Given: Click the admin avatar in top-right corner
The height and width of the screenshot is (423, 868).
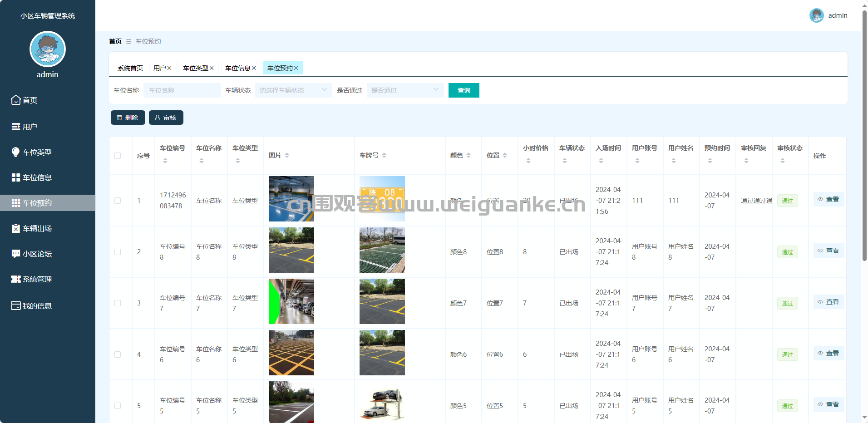Looking at the screenshot, I should tap(816, 15).
